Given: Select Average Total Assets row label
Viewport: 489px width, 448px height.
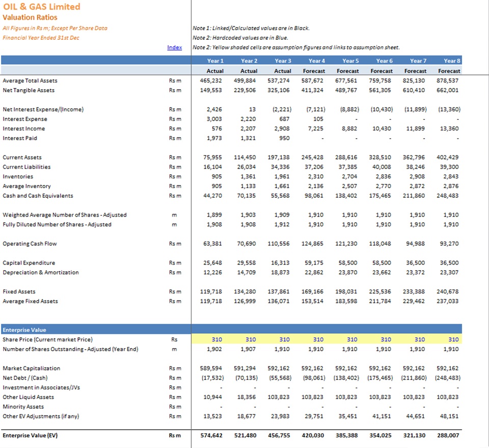Looking at the screenshot, I should click(30, 81).
